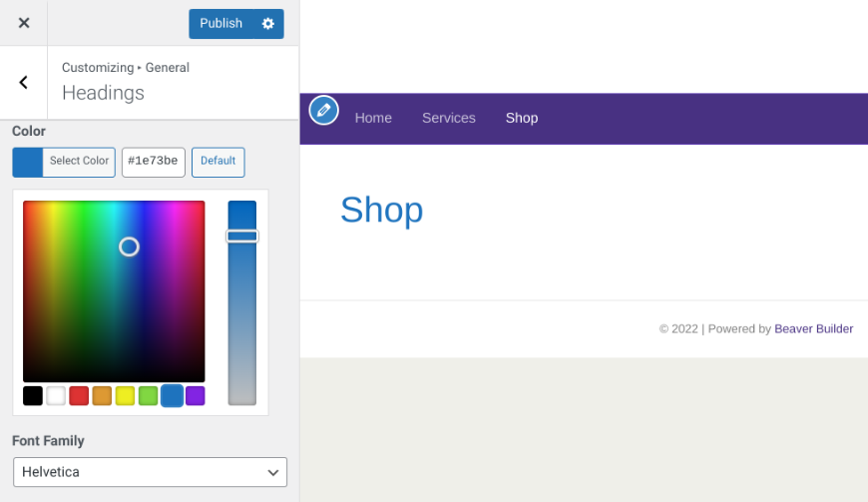
Task: Click the Shop page heading
Action: click(382, 211)
